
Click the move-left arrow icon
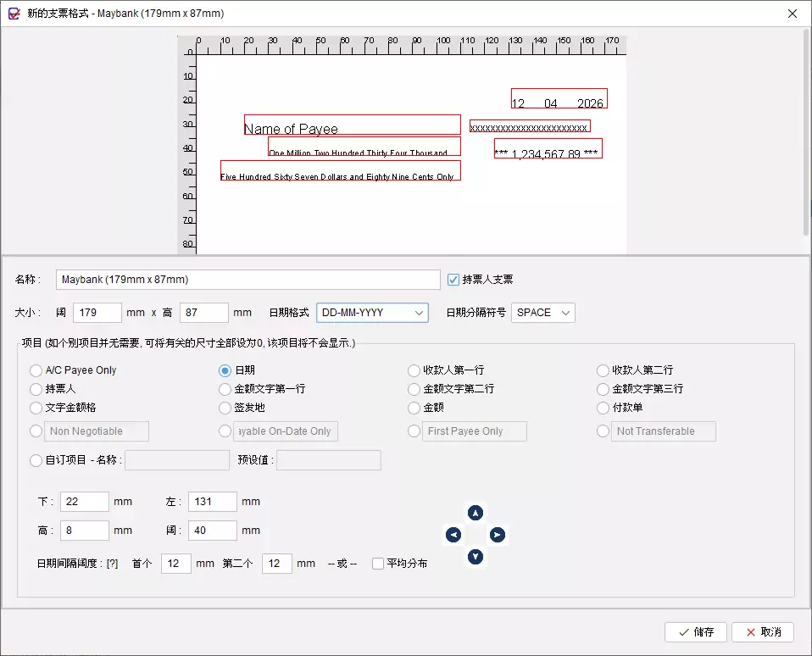[453, 535]
